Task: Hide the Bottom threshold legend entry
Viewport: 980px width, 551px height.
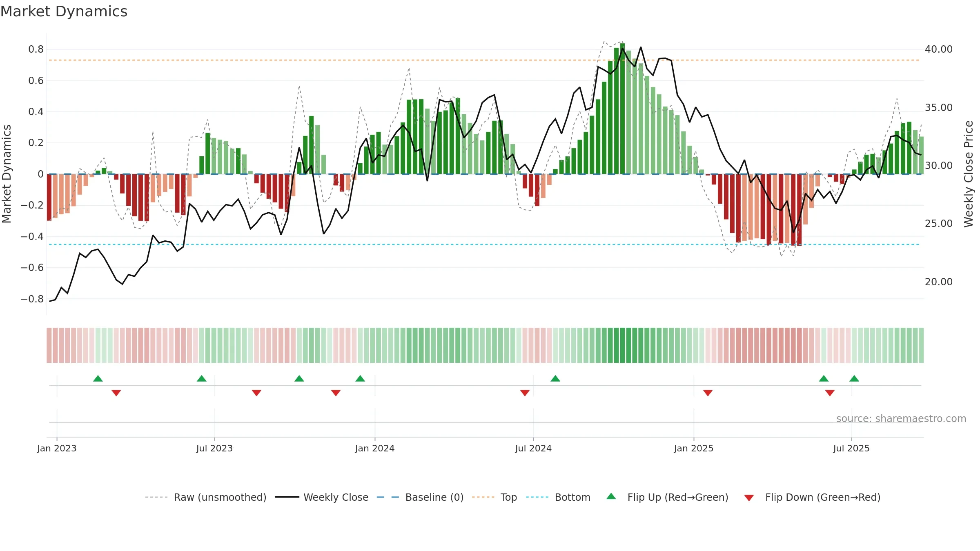Action: [x=572, y=498]
